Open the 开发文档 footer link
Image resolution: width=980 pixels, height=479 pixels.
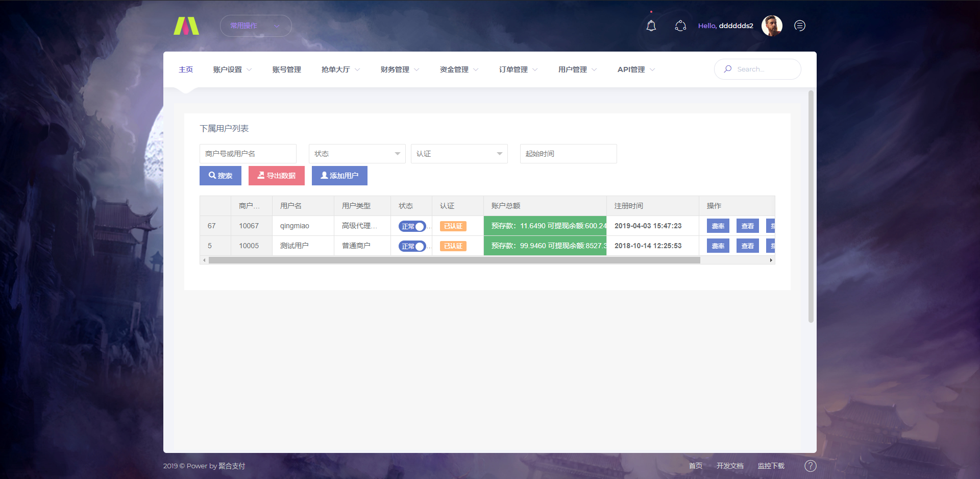pos(730,466)
